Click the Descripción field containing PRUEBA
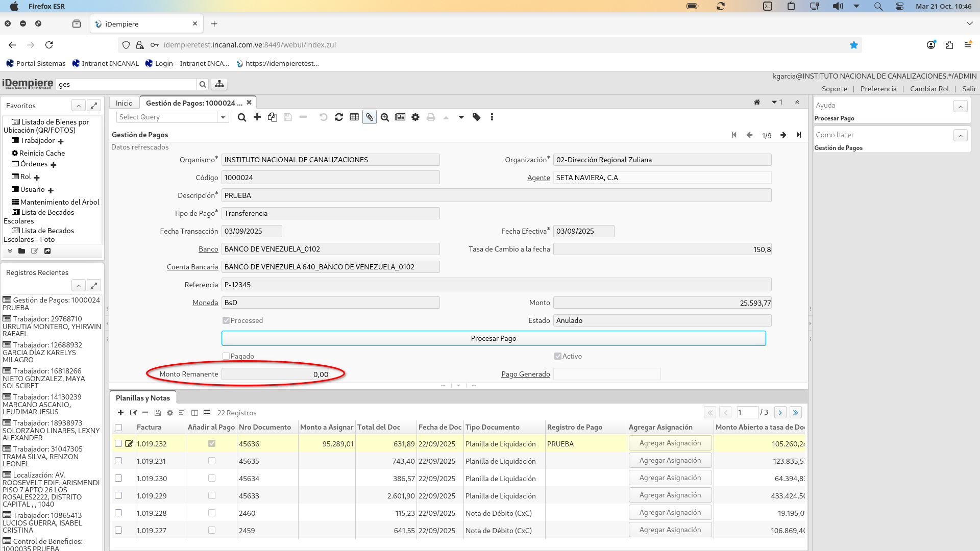980x551 pixels. (x=496, y=195)
